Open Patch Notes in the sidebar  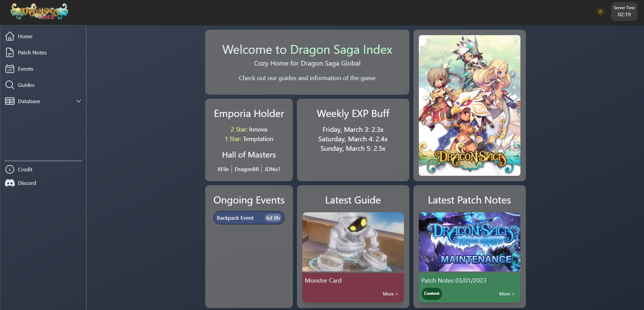32,52
